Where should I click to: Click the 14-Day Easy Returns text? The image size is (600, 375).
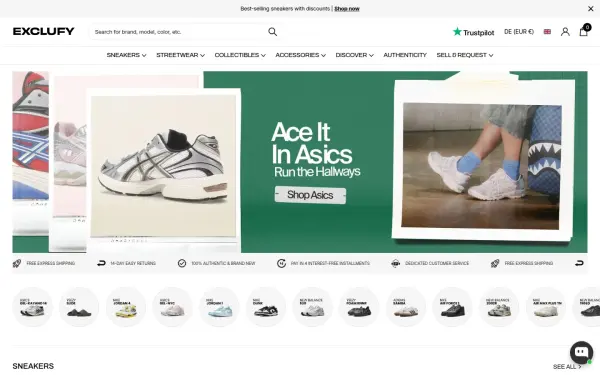(133, 263)
